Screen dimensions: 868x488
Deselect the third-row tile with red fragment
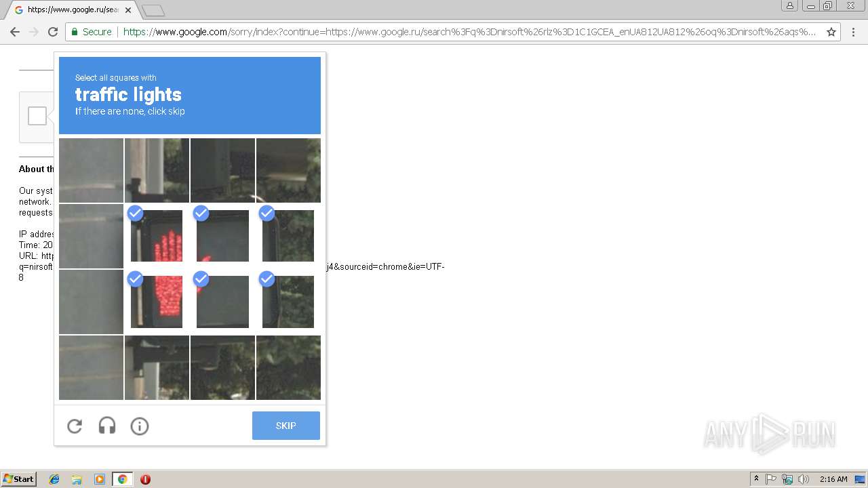[222, 302]
